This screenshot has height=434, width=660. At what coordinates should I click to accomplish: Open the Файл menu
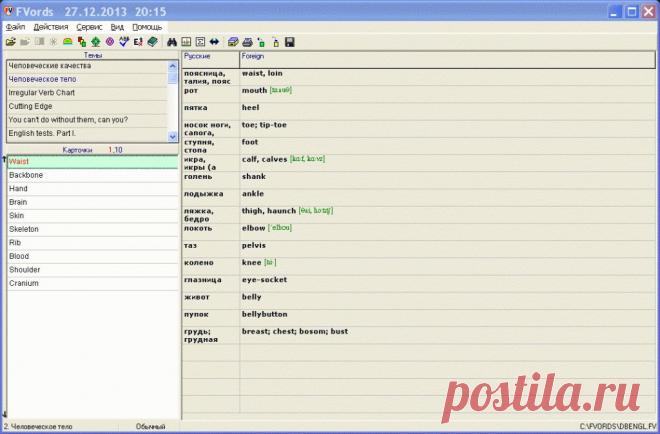pyautogui.click(x=15, y=27)
